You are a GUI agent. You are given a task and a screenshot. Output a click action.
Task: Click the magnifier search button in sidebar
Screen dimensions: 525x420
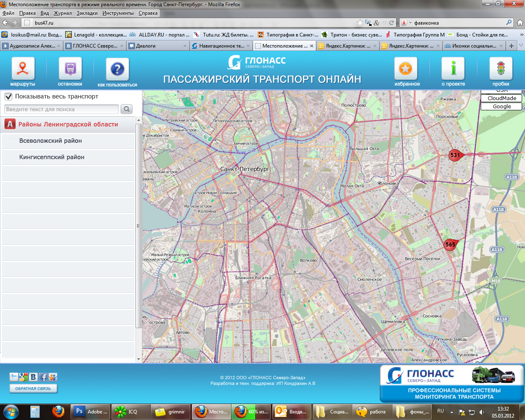coord(127,109)
